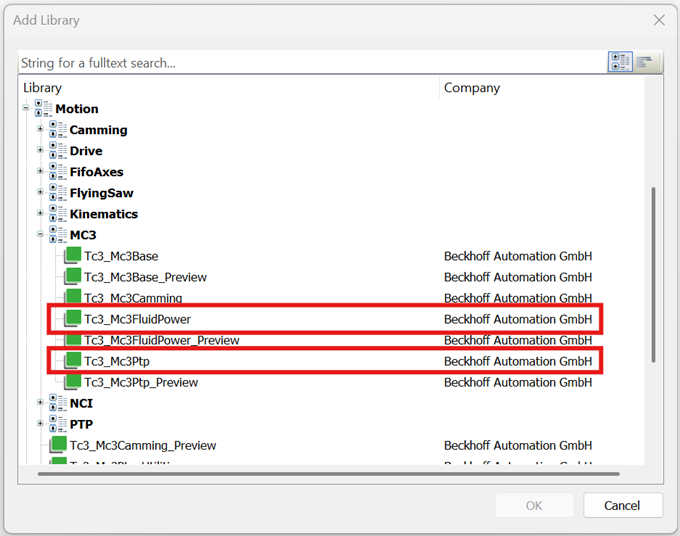Collapse the MC3 tree node

pyautogui.click(x=40, y=234)
